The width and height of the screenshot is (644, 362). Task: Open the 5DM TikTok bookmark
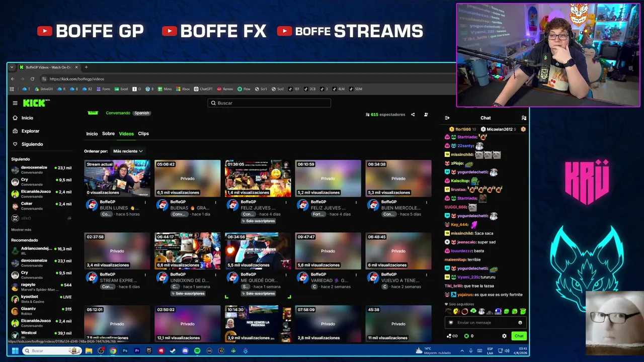355,89
